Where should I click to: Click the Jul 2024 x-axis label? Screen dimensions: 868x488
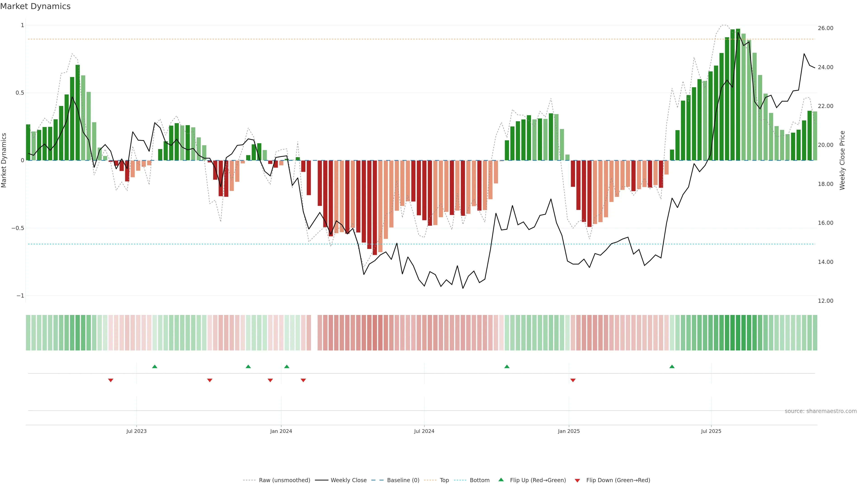[x=424, y=431]
